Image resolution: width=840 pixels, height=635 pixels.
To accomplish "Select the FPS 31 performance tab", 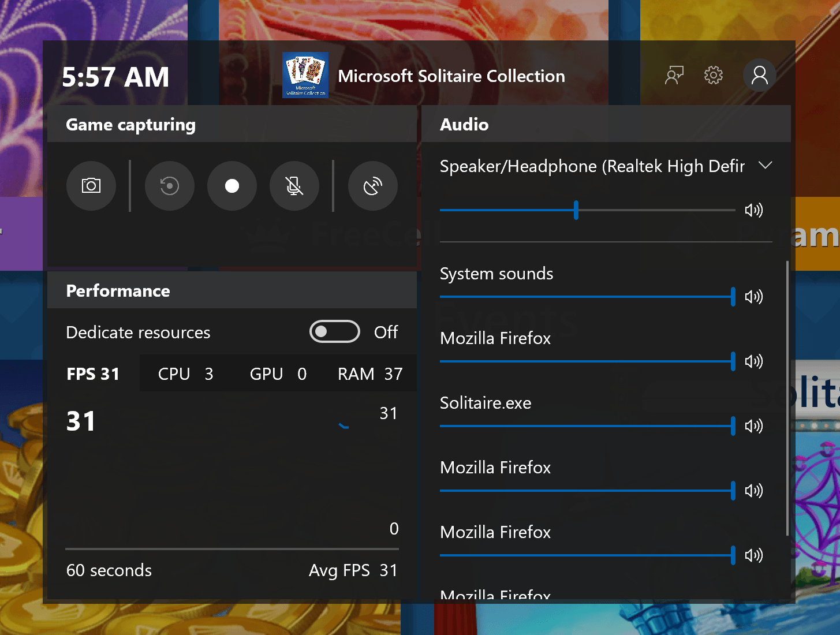I will pos(93,374).
